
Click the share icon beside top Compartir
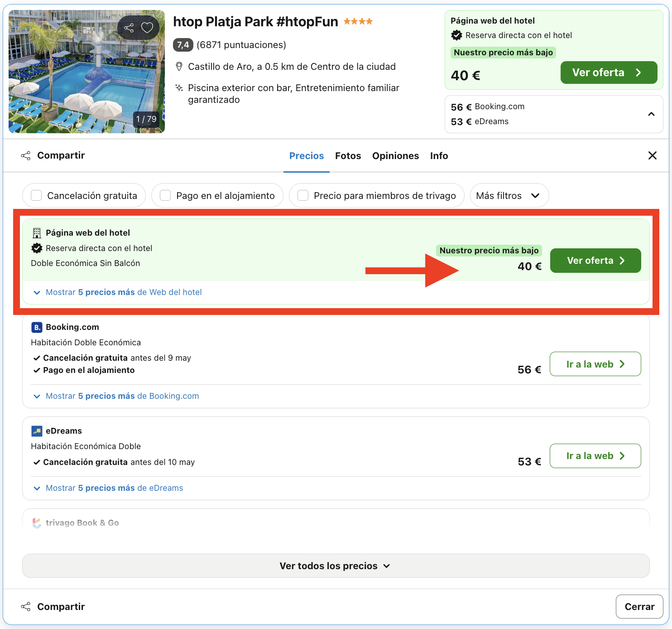point(26,156)
